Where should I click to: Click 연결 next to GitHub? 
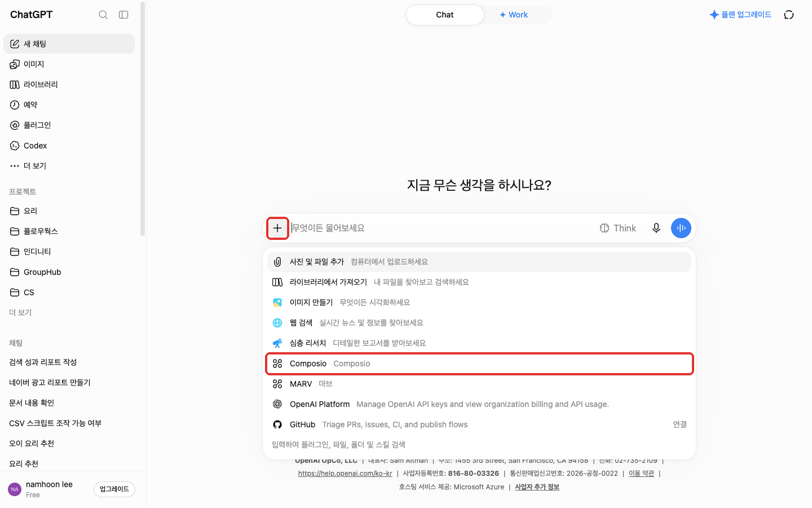coord(679,424)
